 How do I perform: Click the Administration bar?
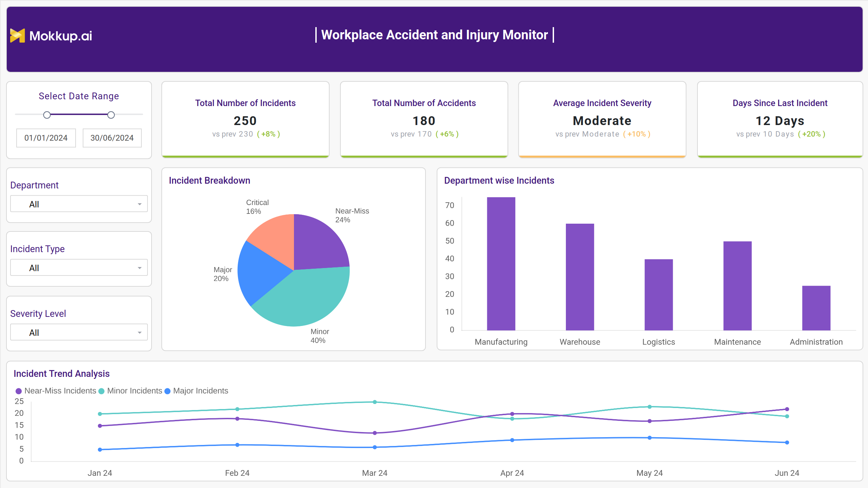click(x=816, y=308)
